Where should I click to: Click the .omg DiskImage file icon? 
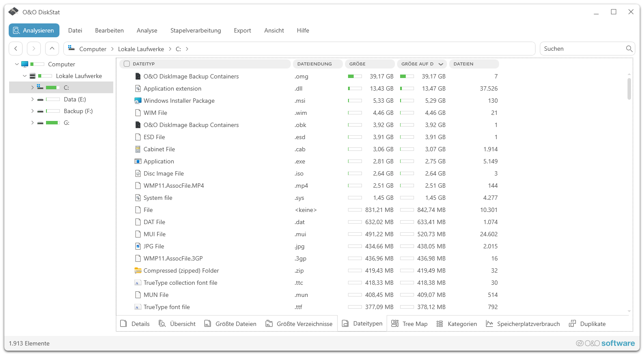(x=138, y=76)
